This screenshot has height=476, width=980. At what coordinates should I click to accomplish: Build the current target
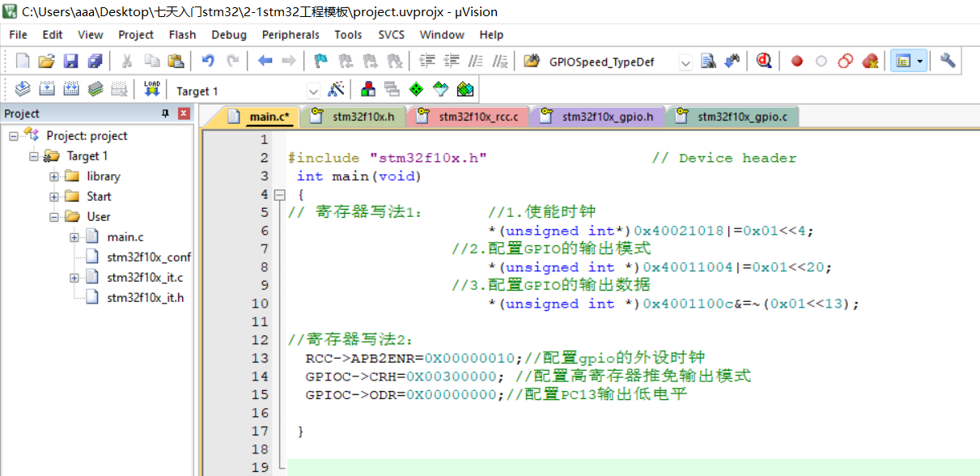pyautogui.click(x=49, y=89)
